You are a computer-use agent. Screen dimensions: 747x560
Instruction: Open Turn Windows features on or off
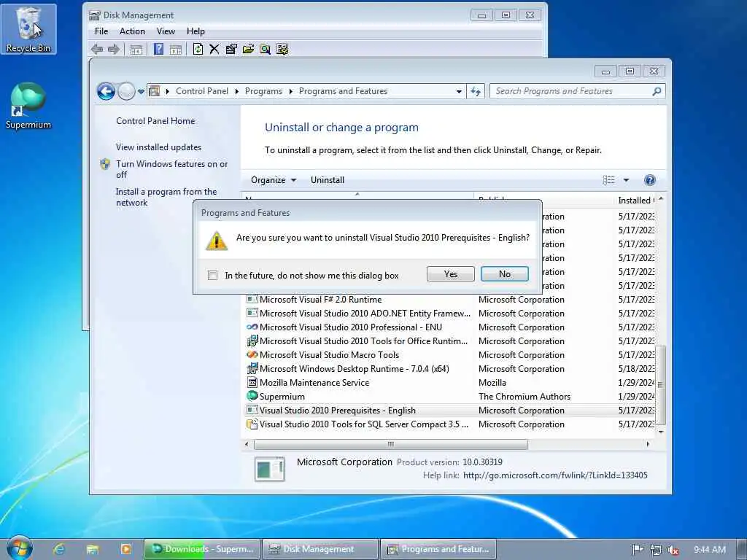(x=171, y=169)
